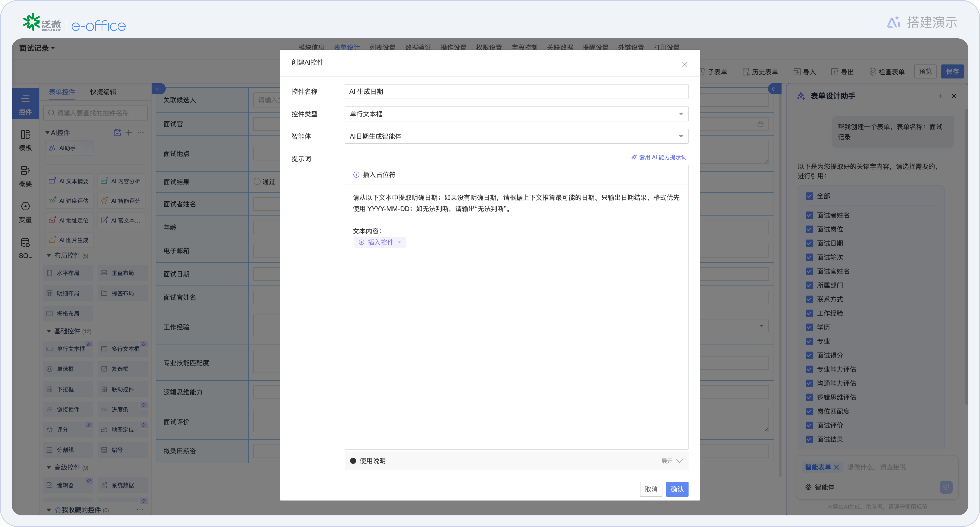Viewport: 980px width, 527px height.
Task: Select the AI 进度评估 control
Action: point(69,200)
